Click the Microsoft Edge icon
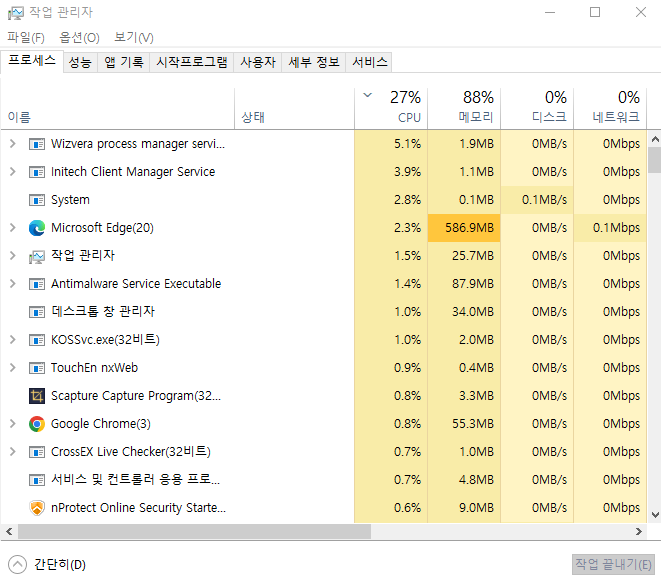Viewport: 661px width, 588px height. point(37,228)
